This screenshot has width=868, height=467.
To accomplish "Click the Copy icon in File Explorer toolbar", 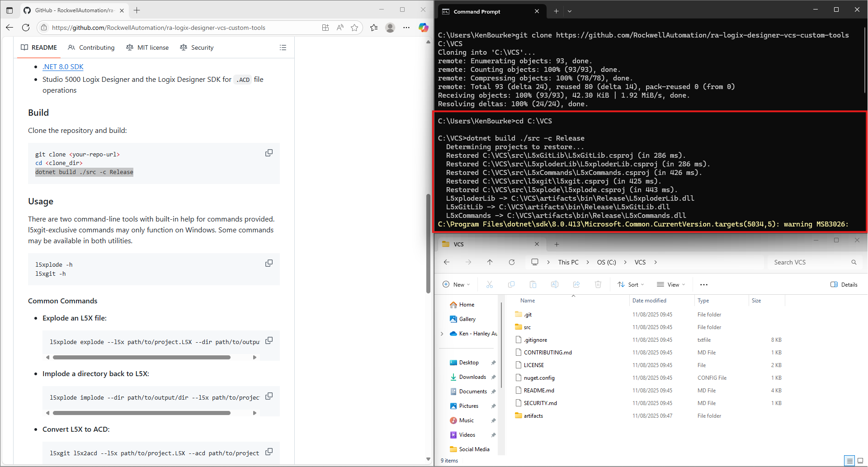I will (511, 284).
